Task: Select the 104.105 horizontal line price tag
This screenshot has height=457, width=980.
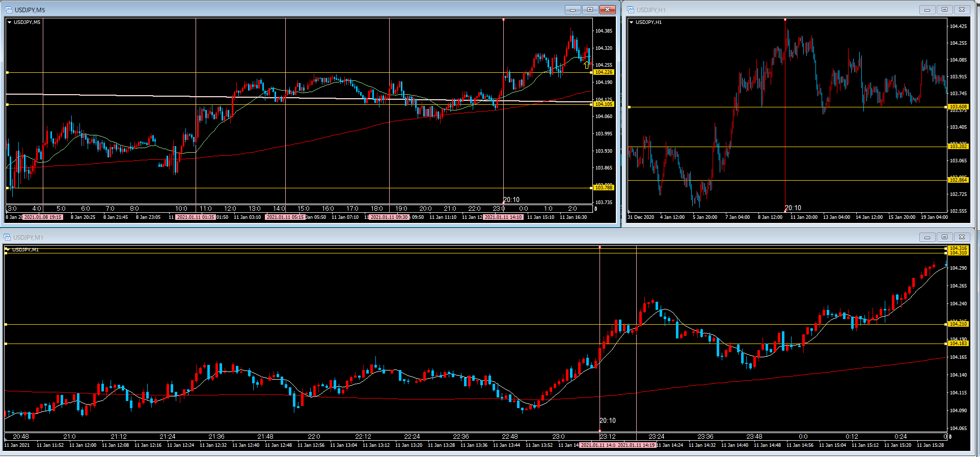Action: click(x=604, y=104)
